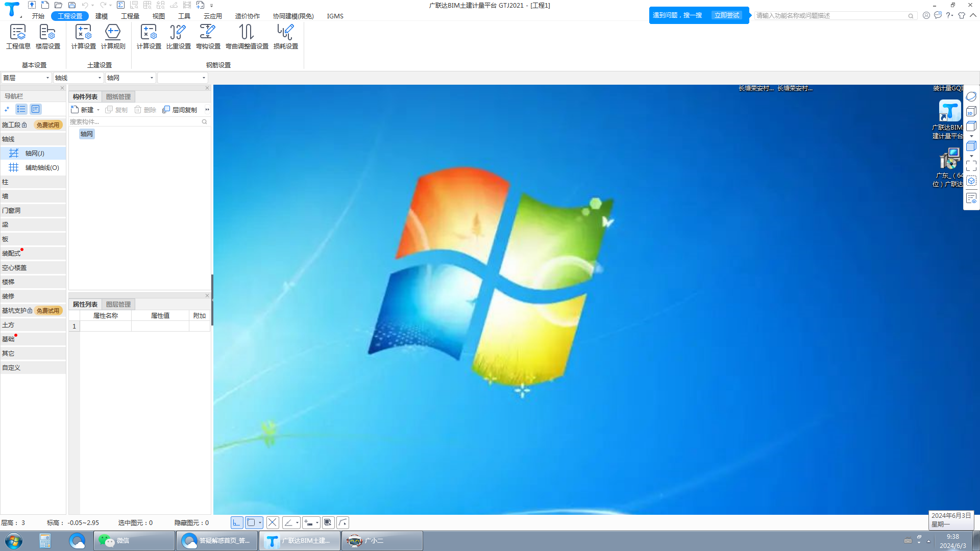Image resolution: width=980 pixels, height=551 pixels.
Task: Select 轴网(J) in navigation tree
Action: (33, 153)
